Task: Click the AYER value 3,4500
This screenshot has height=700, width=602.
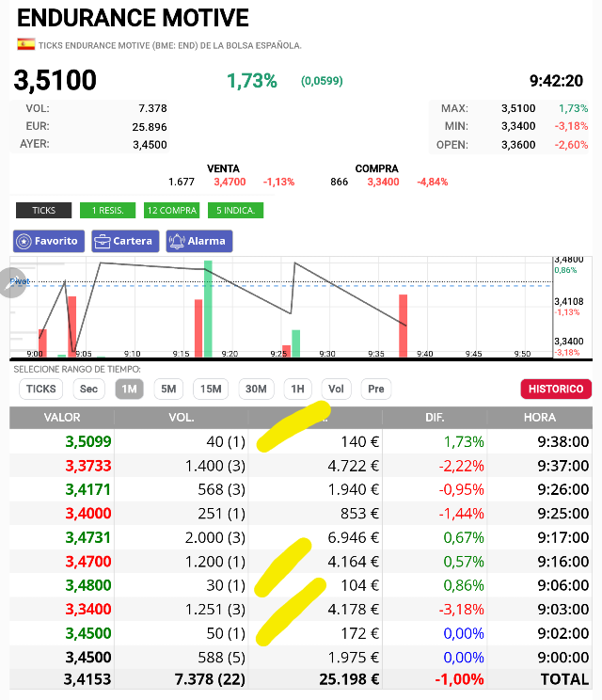Action: click(x=150, y=145)
